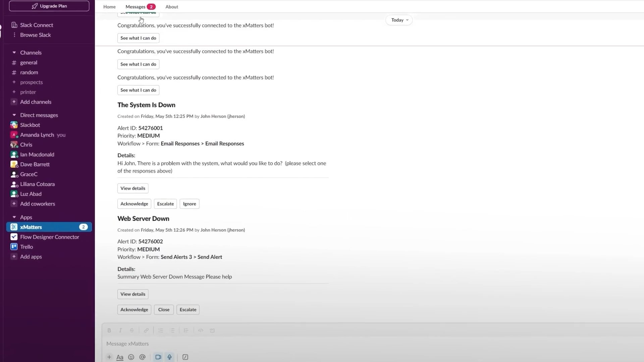Viewport: 644px width, 362px height.
Task: Click the Upgrade Plan button
Action: tap(49, 6)
